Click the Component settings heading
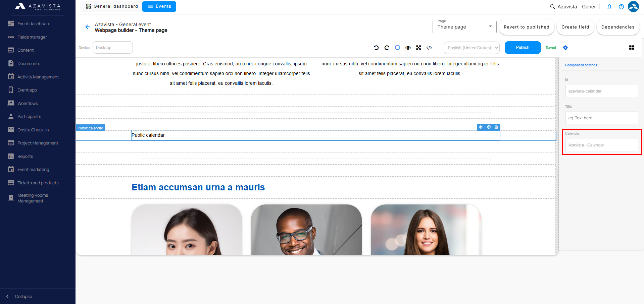This screenshot has width=644, height=304. (581, 65)
